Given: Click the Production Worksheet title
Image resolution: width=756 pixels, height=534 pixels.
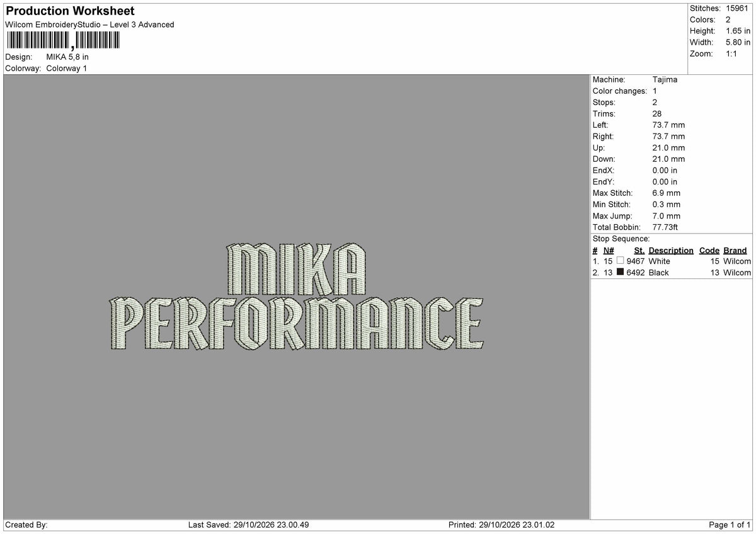Looking at the screenshot, I should tap(70, 11).
